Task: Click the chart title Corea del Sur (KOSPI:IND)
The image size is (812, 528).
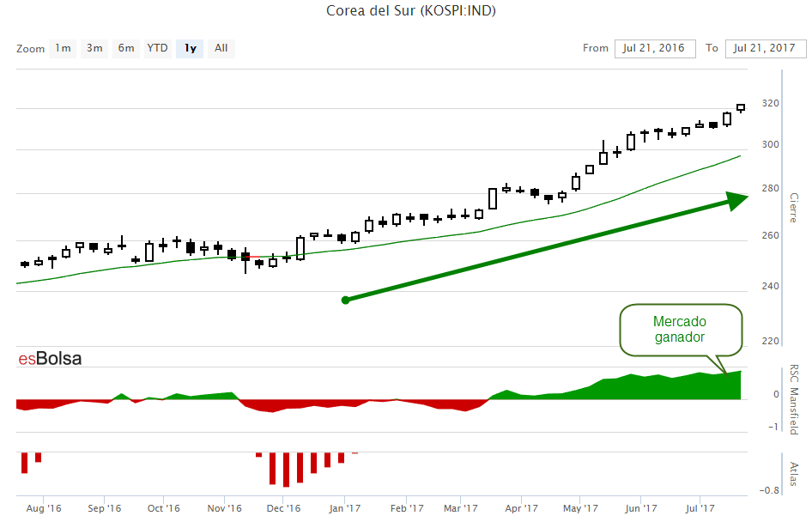Action: [411, 10]
